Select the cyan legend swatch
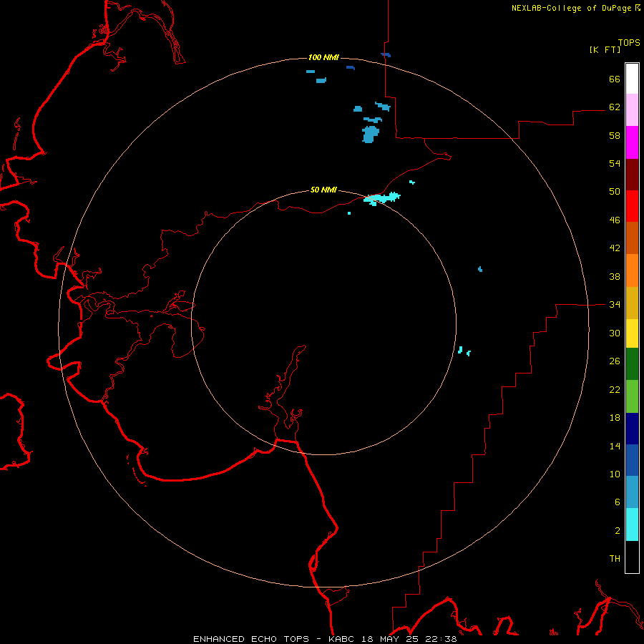The height and width of the screenshot is (644, 644). pos(632,525)
